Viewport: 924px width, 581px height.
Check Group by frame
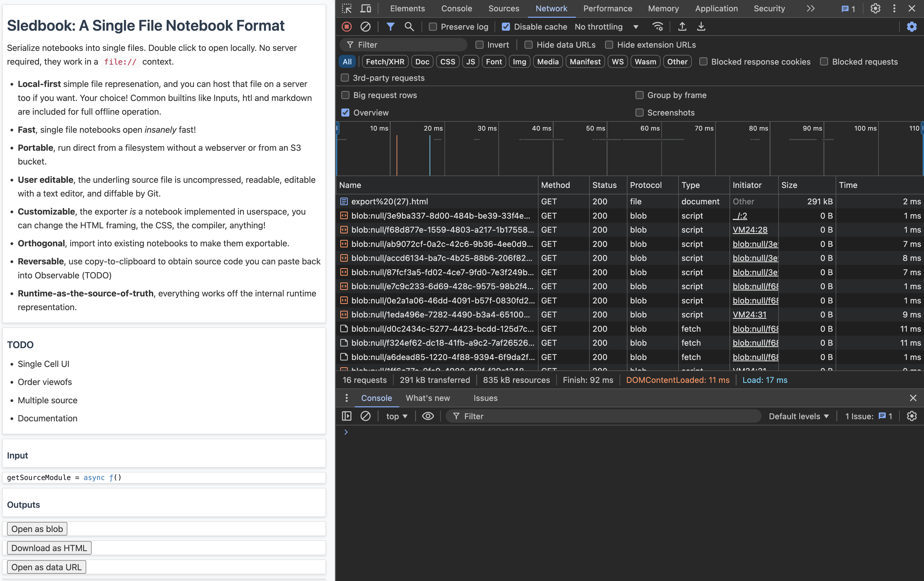(x=639, y=95)
